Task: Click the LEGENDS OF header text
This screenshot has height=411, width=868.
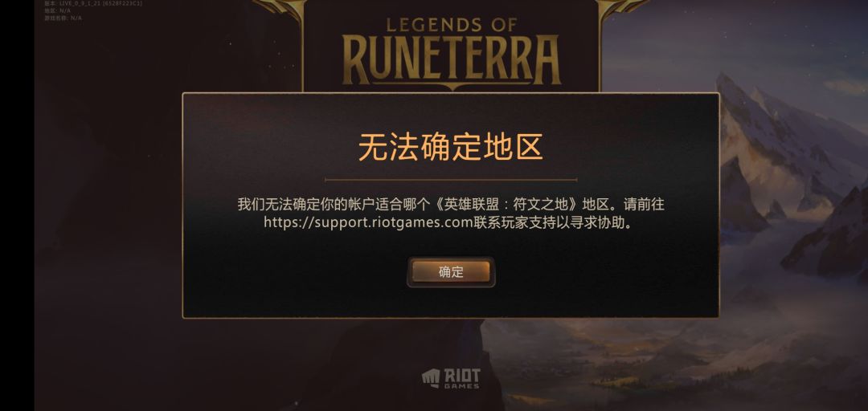Action: 452,24
